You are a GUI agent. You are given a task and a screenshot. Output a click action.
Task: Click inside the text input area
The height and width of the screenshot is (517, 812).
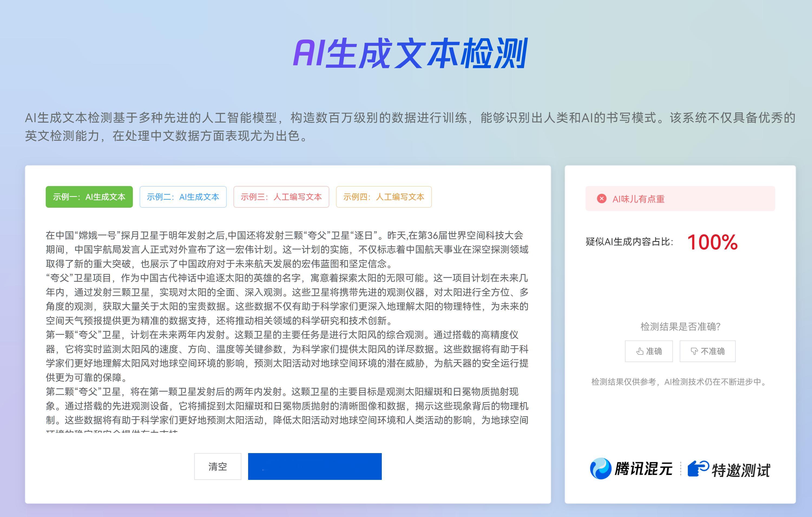[287, 331]
